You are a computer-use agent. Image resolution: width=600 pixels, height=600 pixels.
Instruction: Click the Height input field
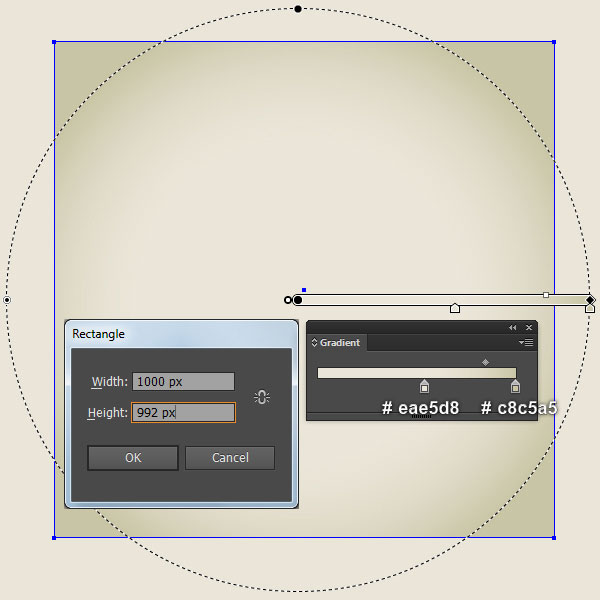point(183,412)
